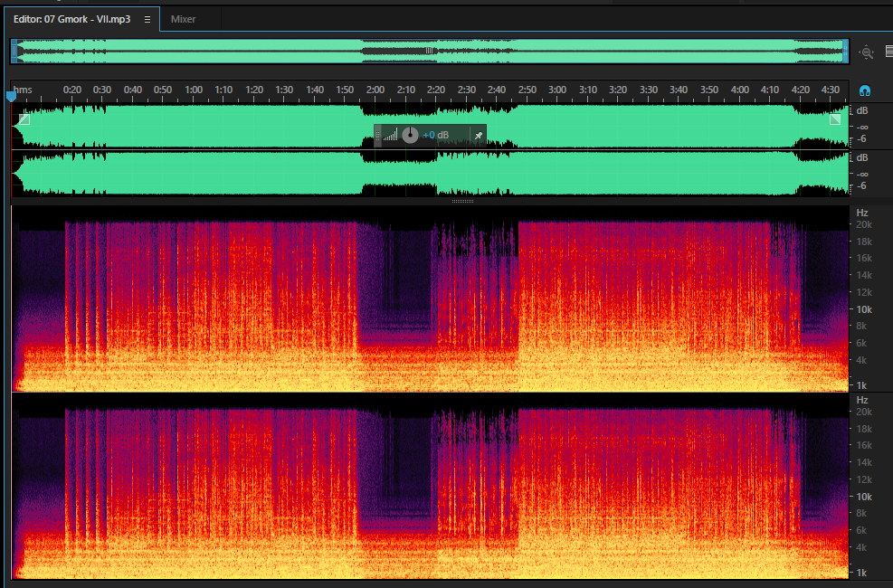This screenshot has height=588, width=893.
Task: Click 4:30 on the time ruler
Action: pos(831,90)
